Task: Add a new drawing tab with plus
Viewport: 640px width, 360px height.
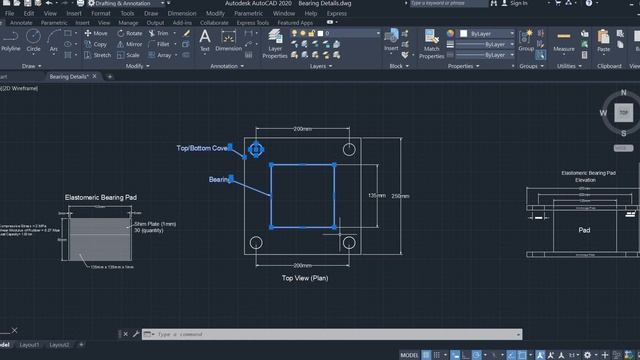Action: [109, 76]
